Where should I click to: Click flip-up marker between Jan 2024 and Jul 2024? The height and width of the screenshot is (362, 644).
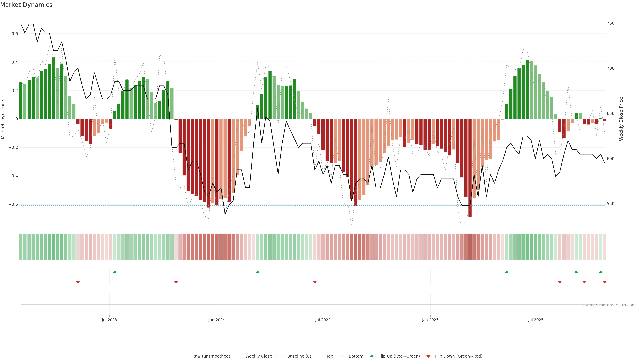click(x=258, y=272)
